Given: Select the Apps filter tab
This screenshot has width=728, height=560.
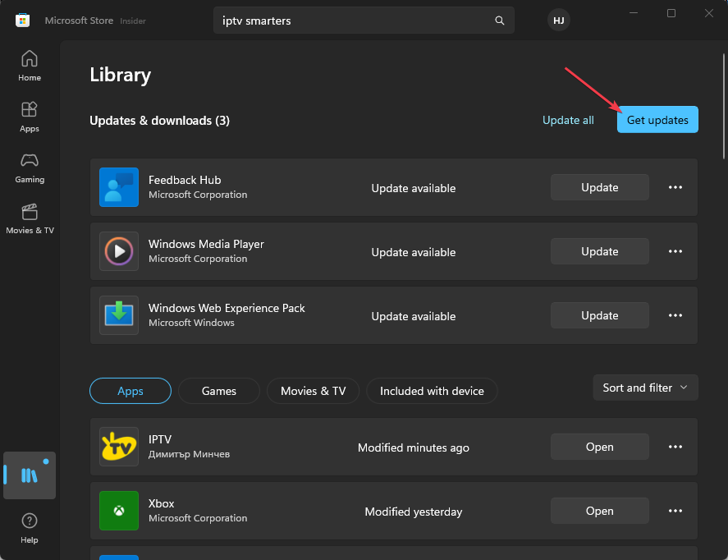Looking at the screenshot, I should pos(130,391).
